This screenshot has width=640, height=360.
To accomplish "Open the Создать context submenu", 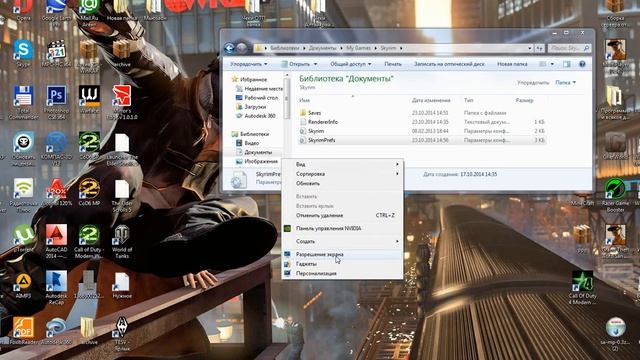I will point(342,242).
